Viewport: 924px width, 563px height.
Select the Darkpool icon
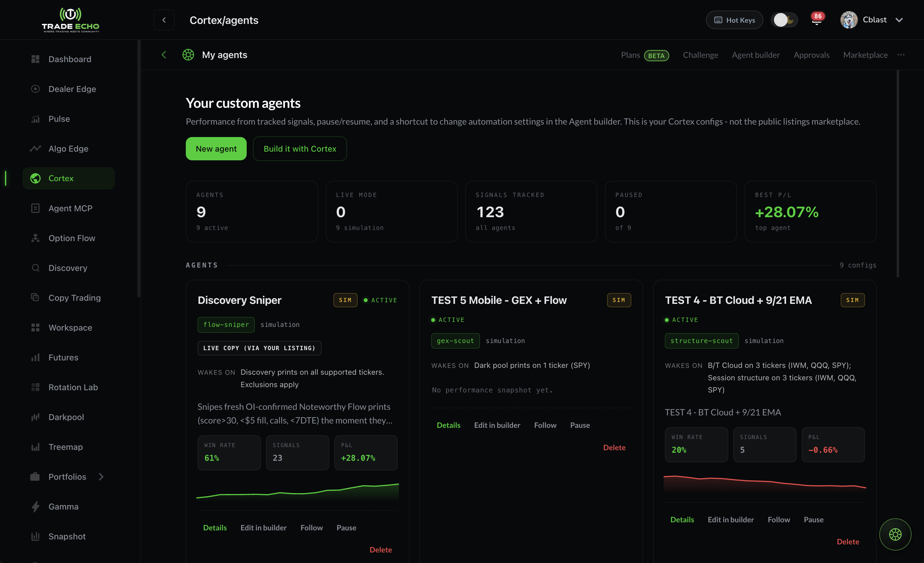(35, 417)
